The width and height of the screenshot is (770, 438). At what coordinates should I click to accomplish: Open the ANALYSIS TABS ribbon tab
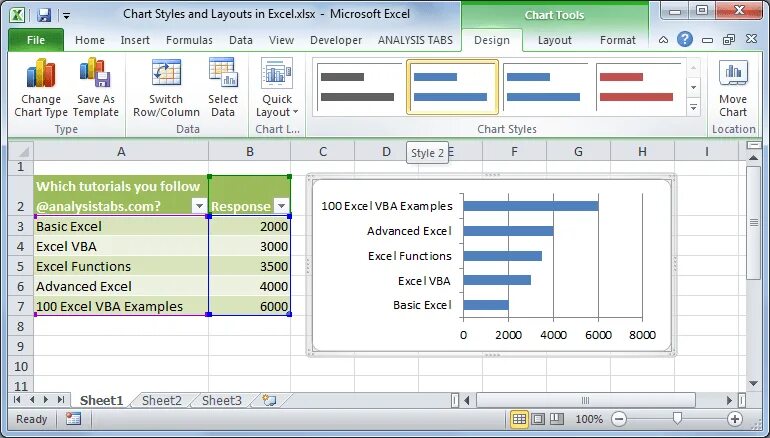[415, 40]
